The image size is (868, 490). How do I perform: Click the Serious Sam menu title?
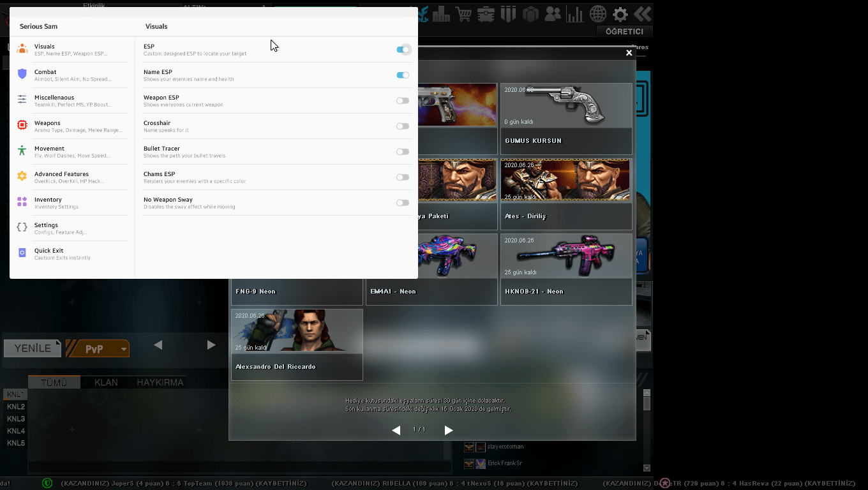click(x=38, y=27)
